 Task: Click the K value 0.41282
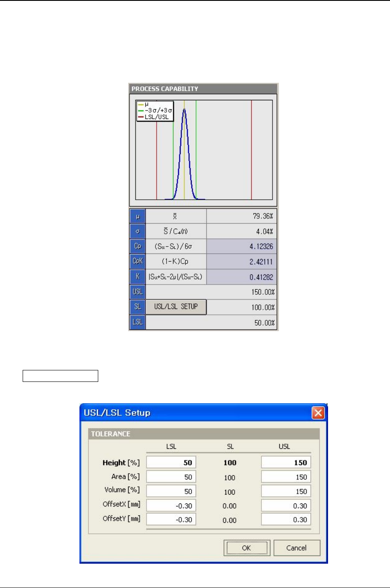(x=261, y=277)
